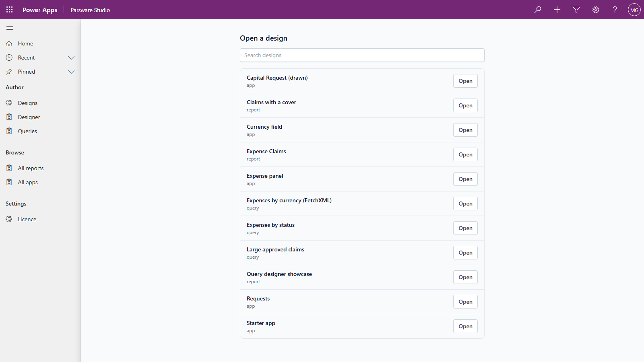Click the All reports icon

pyautogui.click(x=9, y=168)
